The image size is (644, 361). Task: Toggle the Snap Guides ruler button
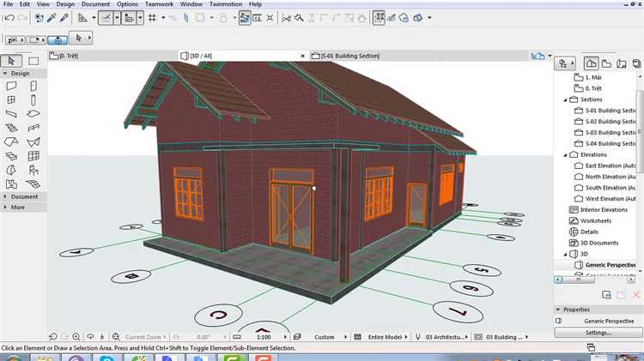[129, 18]
